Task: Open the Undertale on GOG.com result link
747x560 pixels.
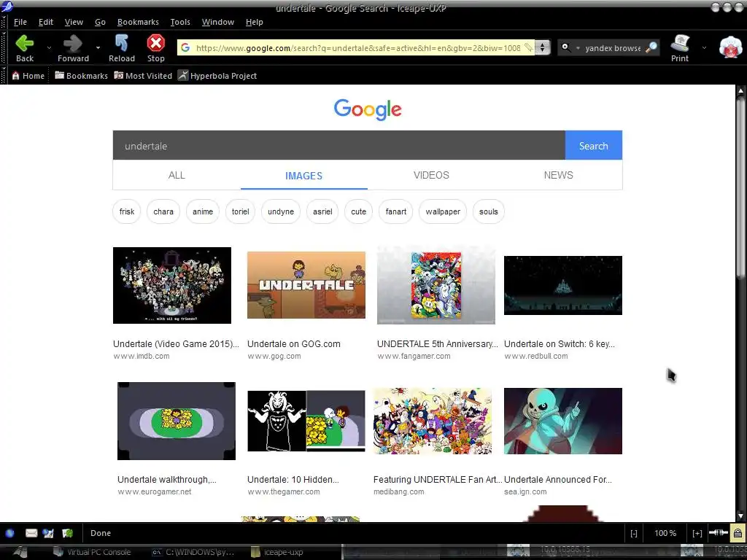Action: [293, 344]
